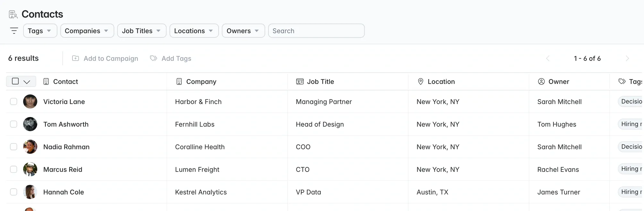Click the Managing Partner job title
Image resolution: width=644 pixels, height=211 pixels.
tap(324, 102)
